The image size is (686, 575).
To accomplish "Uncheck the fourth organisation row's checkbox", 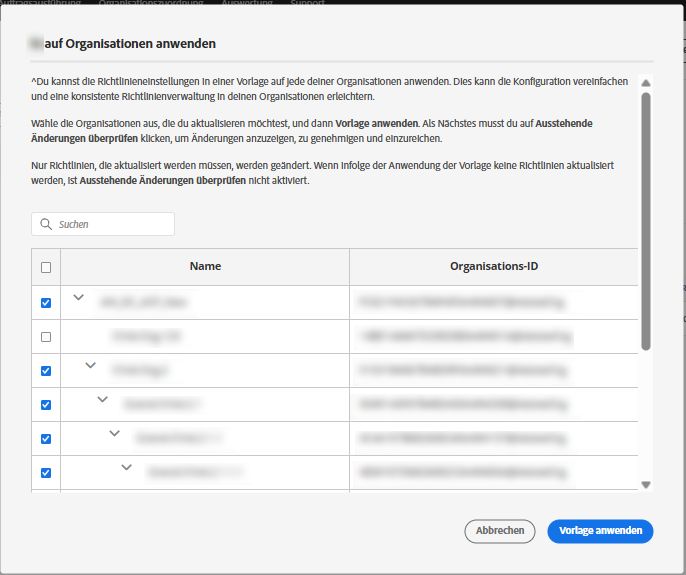I will click(x=46, y=405).
